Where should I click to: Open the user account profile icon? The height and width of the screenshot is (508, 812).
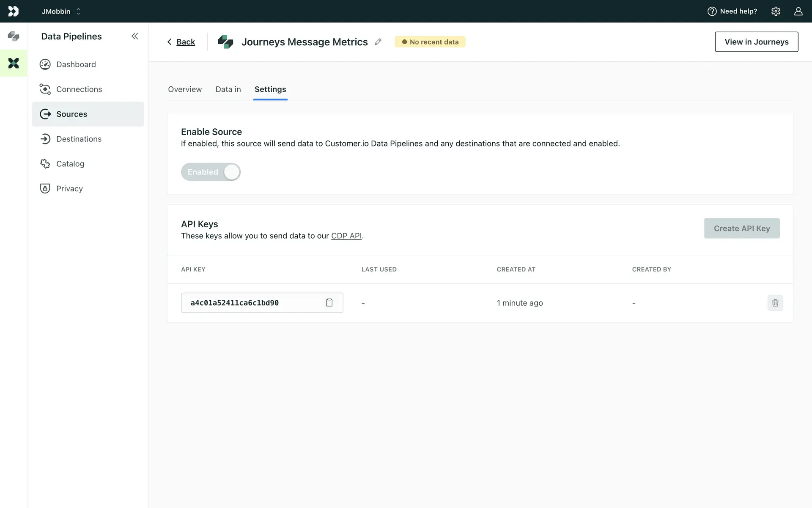point(798,11)
